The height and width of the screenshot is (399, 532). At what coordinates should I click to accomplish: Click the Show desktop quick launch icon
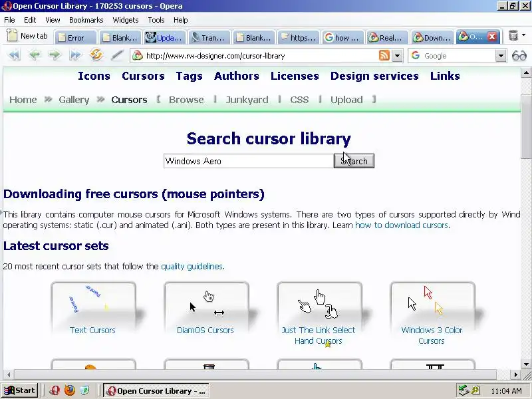tap(85, 390)
